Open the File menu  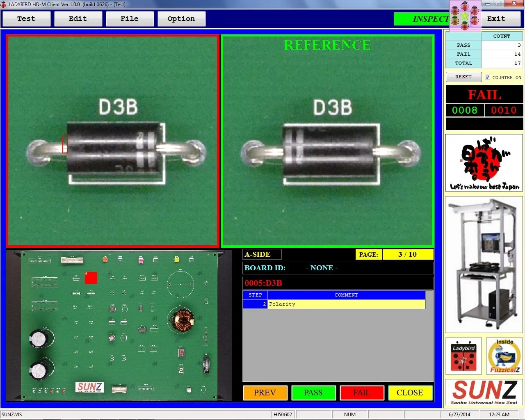coord(130,18)
